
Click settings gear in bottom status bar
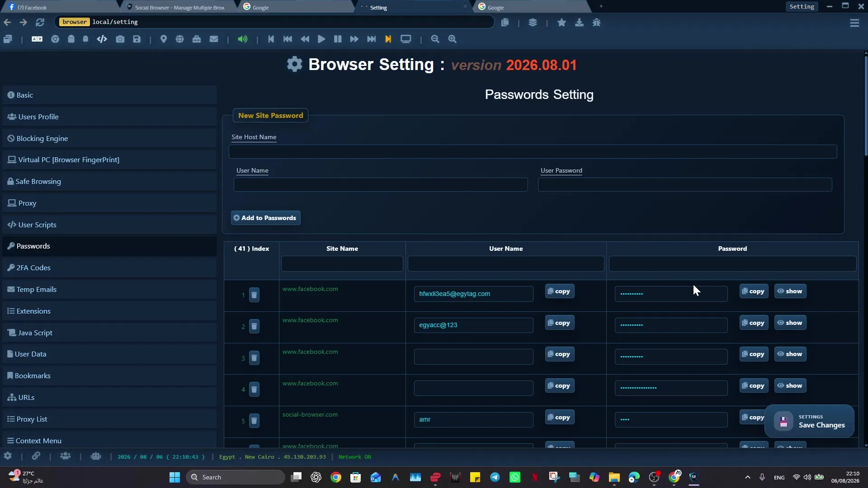8,456
